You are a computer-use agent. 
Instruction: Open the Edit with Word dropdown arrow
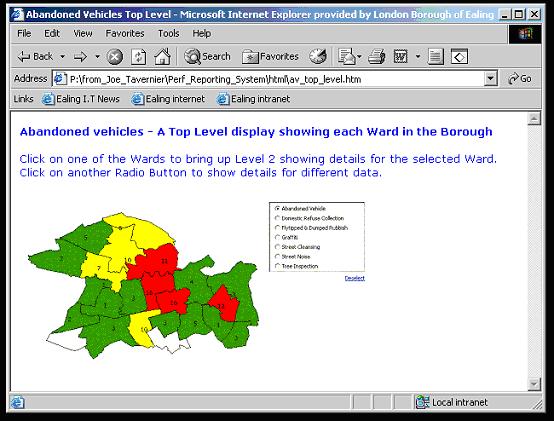418,57
